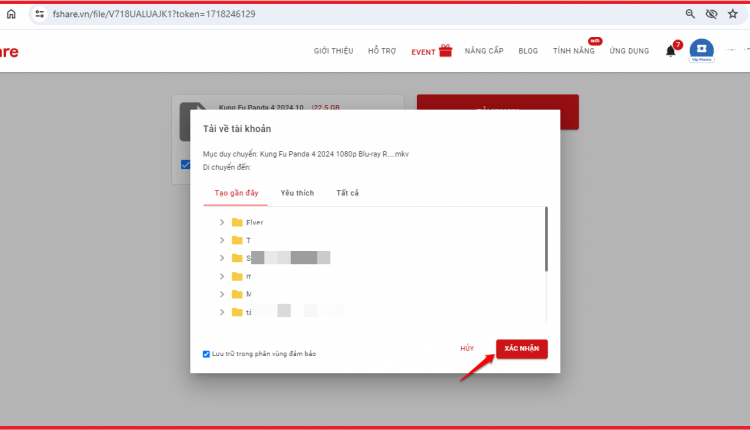Click the file icon behind the dialog
The width and height of the screenshot is (750, 430).
pos(185,121)
